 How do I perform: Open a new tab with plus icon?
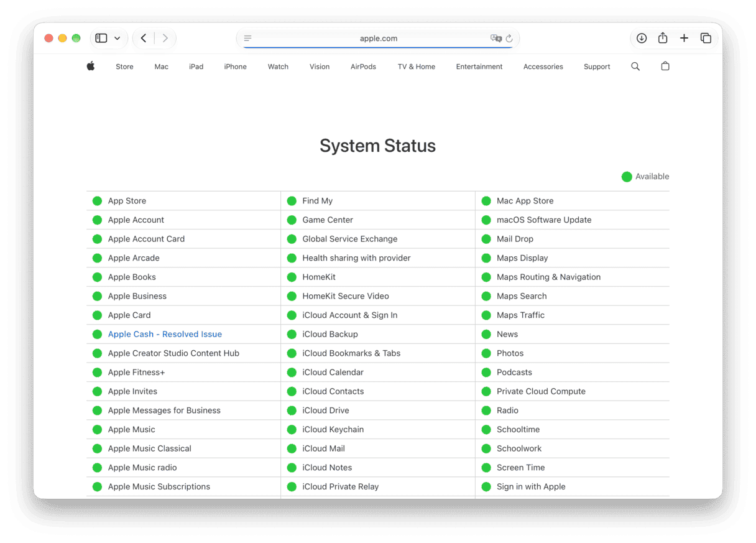pos(684,39)
